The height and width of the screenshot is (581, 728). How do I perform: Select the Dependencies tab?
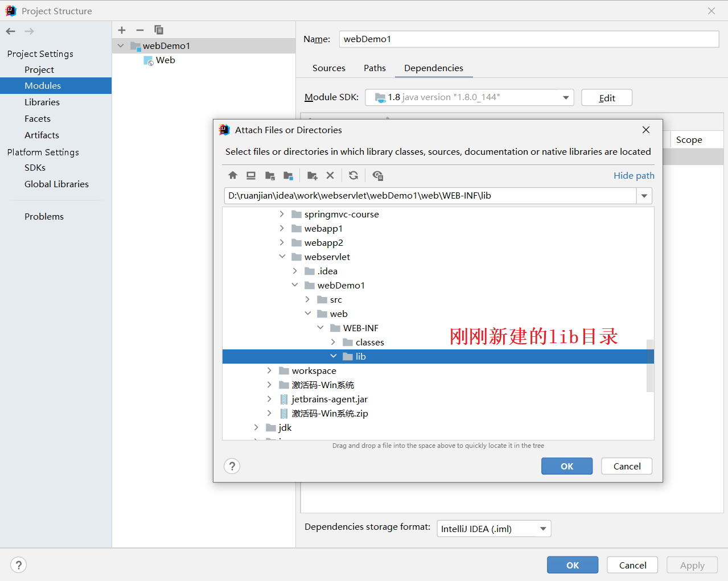coord(434,68)
